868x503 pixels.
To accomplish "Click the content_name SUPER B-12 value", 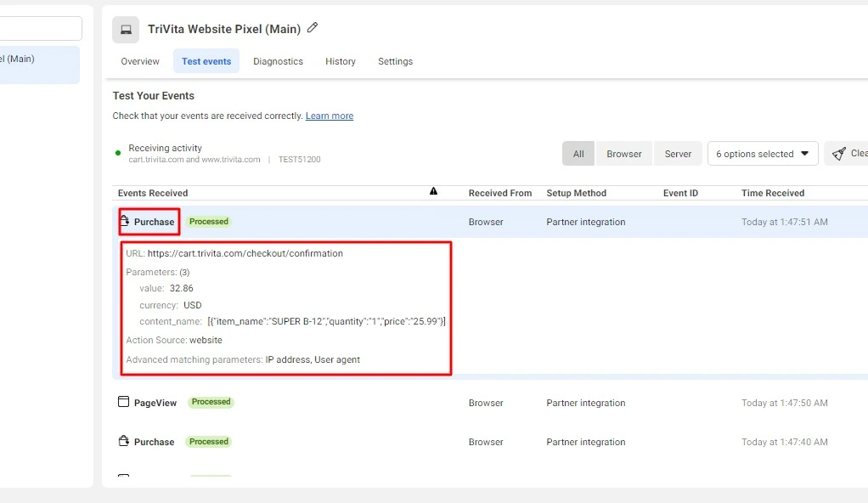I will (x=327, y=321).
